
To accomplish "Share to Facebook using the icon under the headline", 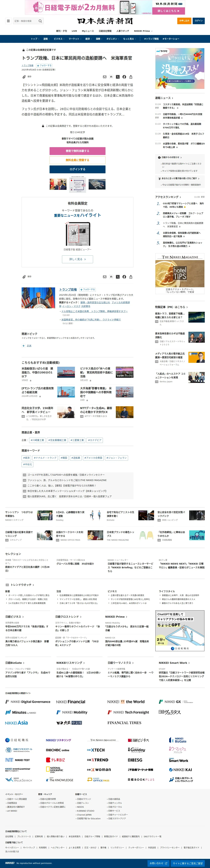I will (x=124, y=77).
